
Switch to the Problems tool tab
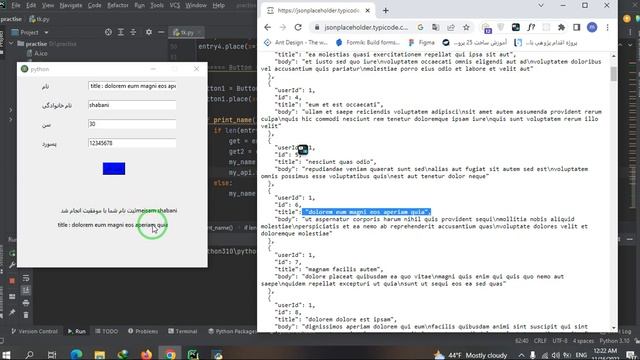tap(143, 331)
